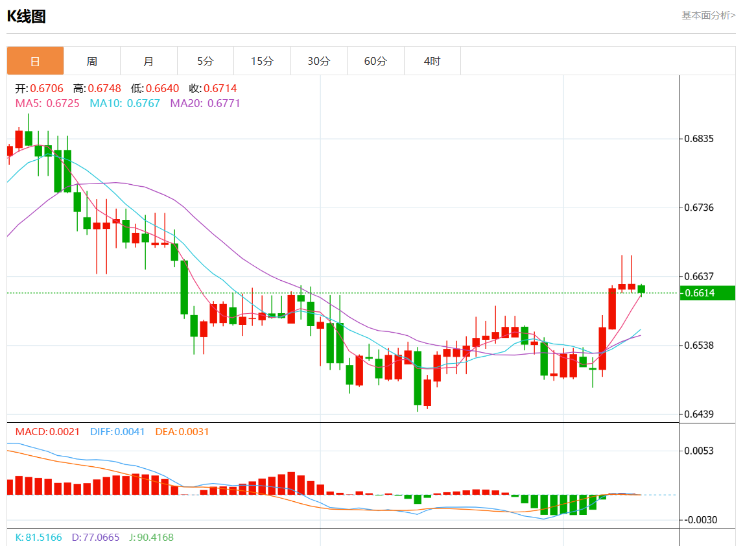The height and width of the screenshot is (546, 756).
Task: Select the 60分 timeframe tab
Action: pos(375,61)
